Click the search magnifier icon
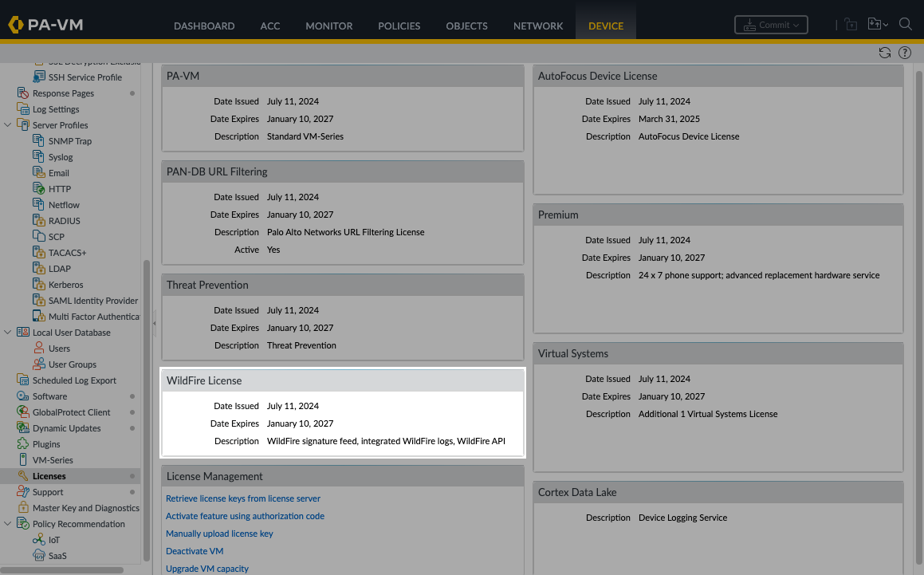This screenshot has height=575, width=924. click(x=906, y=25)
